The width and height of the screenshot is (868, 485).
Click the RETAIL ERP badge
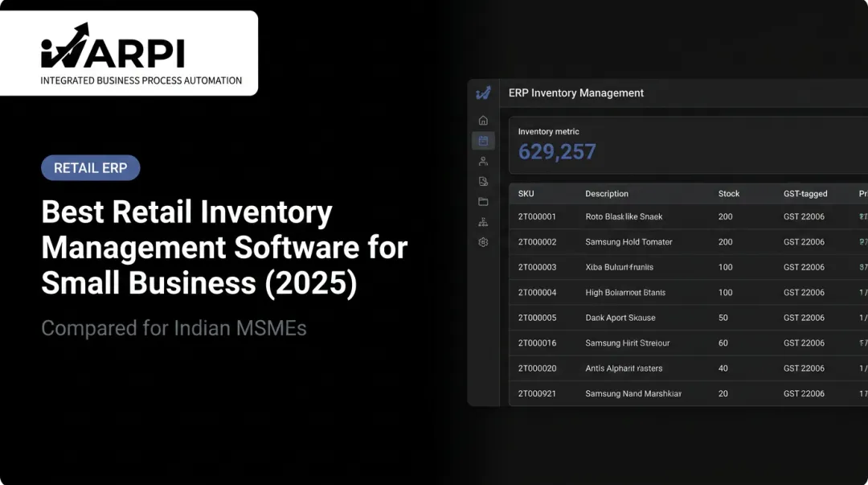[90, 168]
